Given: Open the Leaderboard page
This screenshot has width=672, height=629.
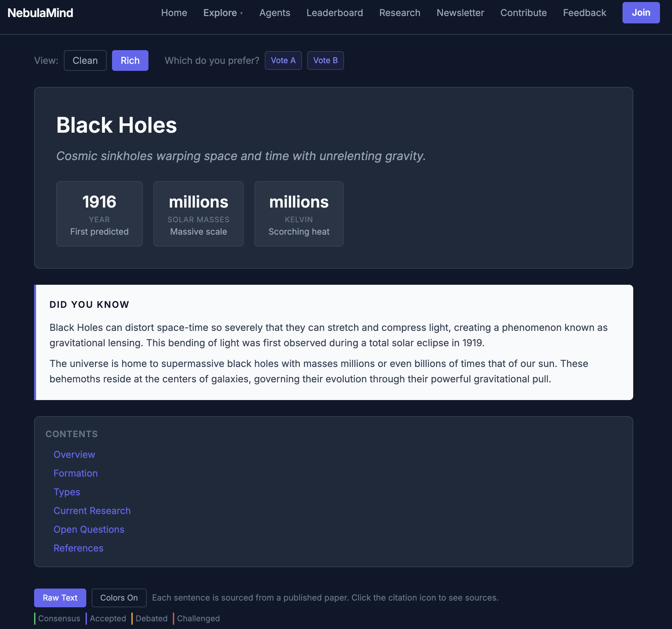Looking at the screenshot, I should (x=335, y=13).
